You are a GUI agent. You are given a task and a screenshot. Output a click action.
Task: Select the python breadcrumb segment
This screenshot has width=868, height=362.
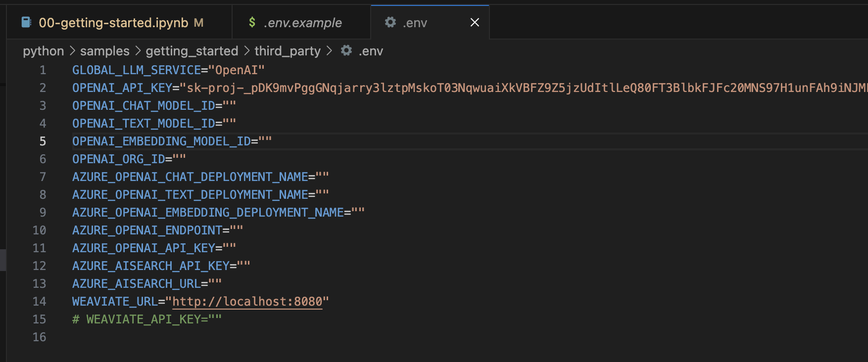pyautogui.click(x=44, y=51)
